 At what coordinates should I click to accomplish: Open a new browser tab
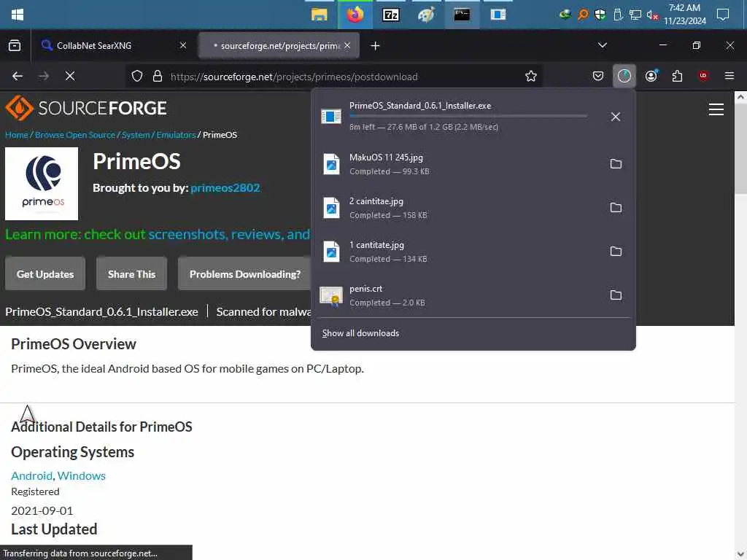[375, 46]
